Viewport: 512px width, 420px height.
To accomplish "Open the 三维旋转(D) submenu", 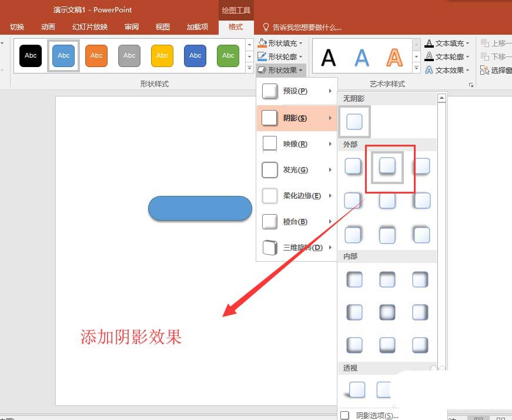I will pos(297,248).
